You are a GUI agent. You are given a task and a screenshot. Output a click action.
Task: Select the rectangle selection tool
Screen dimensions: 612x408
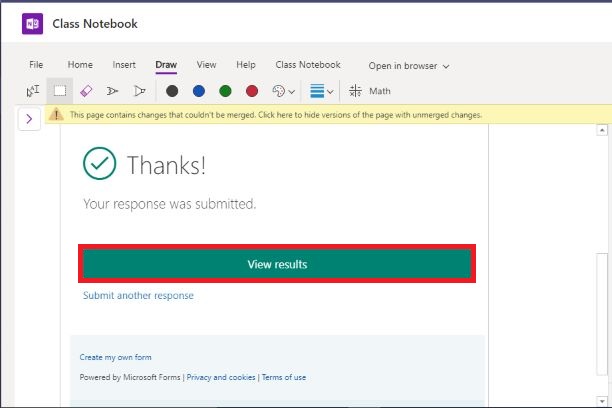coord(60,91)
